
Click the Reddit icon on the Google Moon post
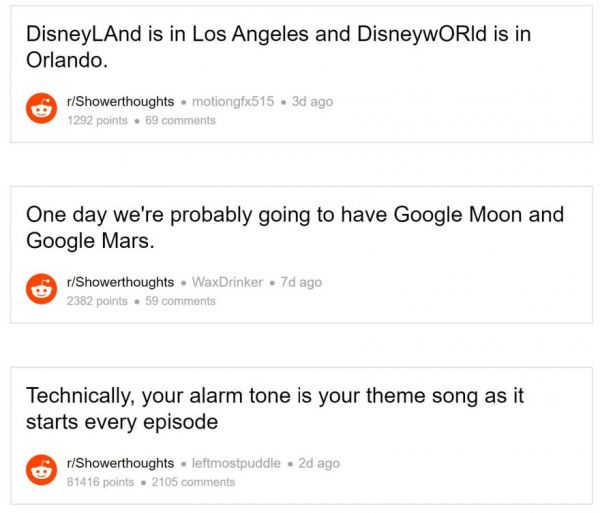pyautogui.click(x=41, y=289)
